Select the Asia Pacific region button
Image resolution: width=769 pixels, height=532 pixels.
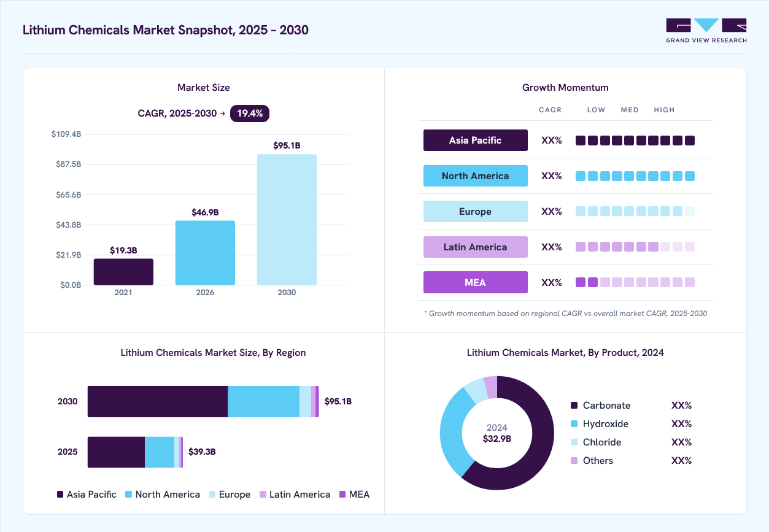[476, 140]
